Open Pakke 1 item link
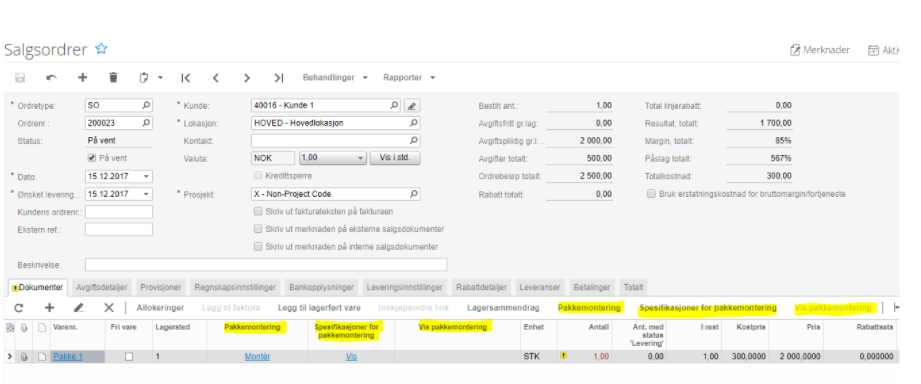Viewport: 921px width, 384px height. (x=68, y=356)
